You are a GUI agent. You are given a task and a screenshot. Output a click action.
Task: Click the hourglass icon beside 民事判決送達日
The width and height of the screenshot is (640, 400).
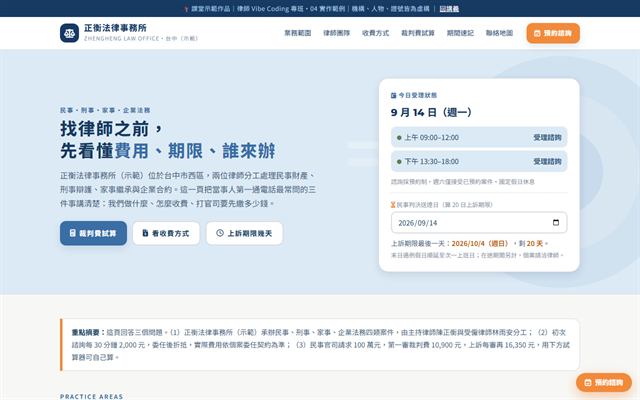[x=393, y=204]
